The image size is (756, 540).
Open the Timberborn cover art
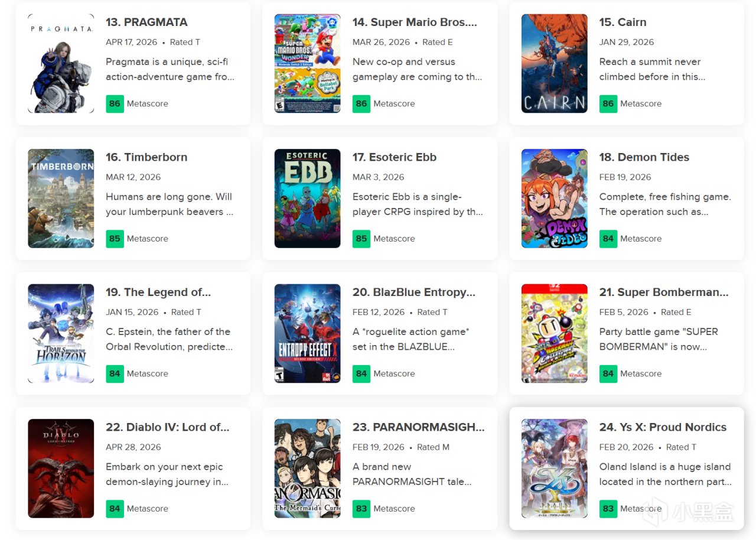coord(61,198)
